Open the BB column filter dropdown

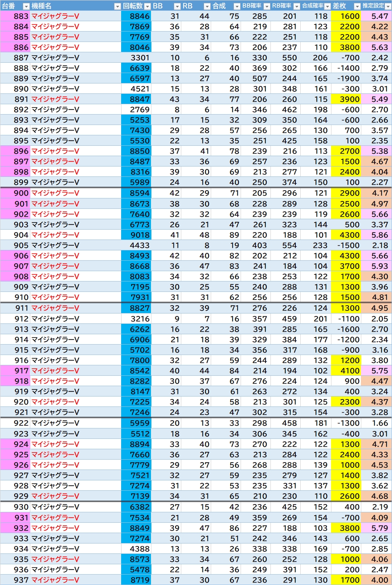click(177, 6)
